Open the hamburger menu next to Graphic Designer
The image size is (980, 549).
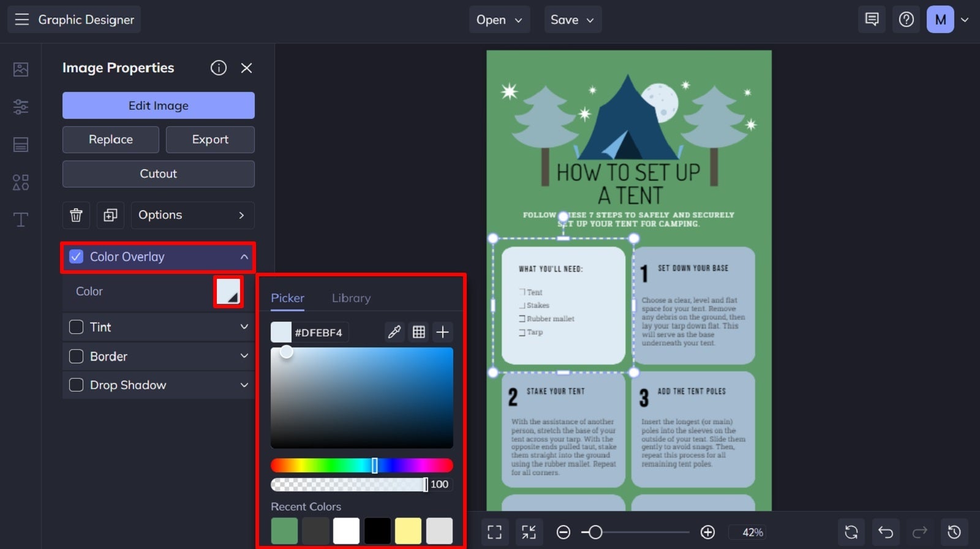[22, 20]
